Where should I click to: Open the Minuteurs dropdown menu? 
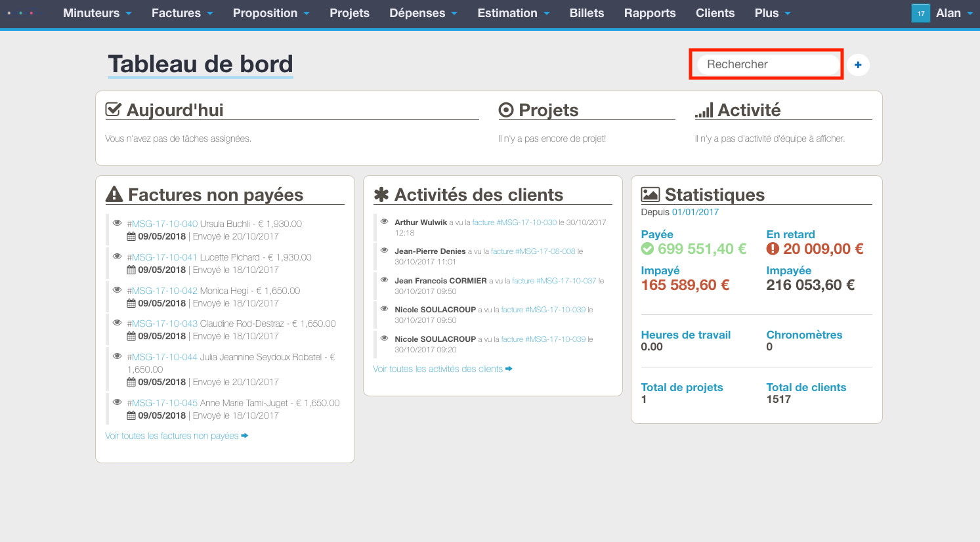[x=97, y=13]
